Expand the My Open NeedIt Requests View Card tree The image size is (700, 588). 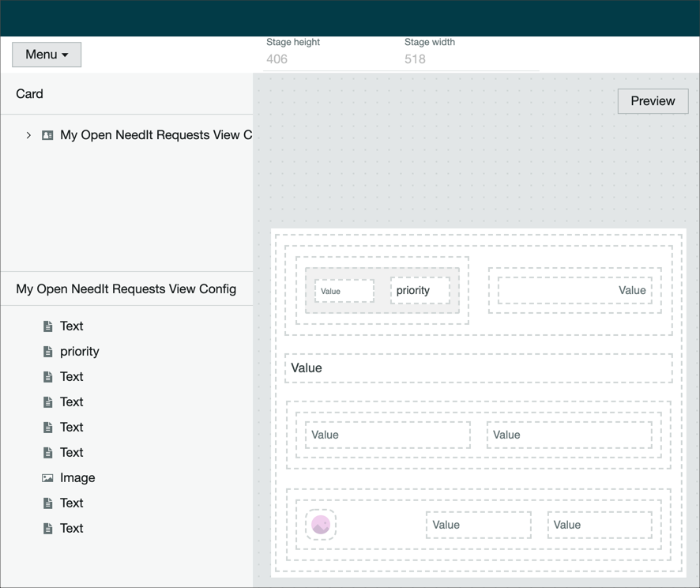(x=28, y=135)
